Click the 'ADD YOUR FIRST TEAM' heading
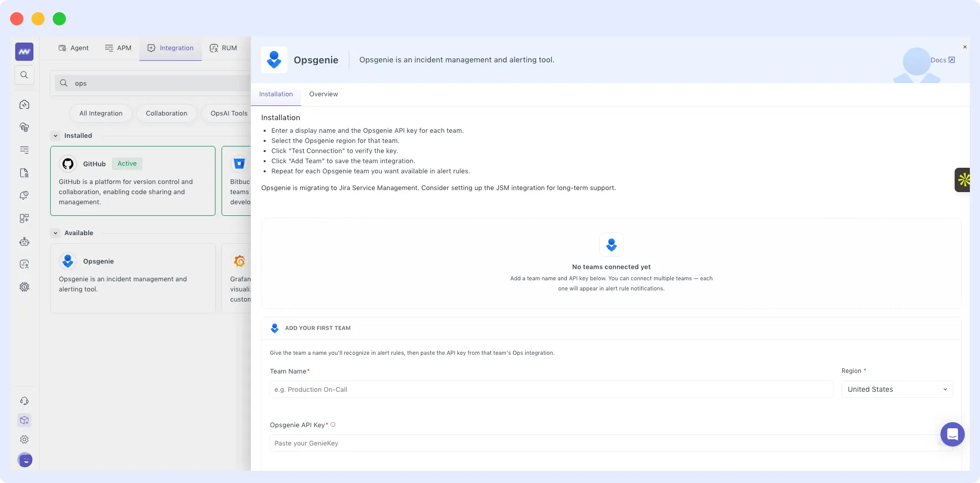The height and width of the screenshot is (483, 980). 318,328
